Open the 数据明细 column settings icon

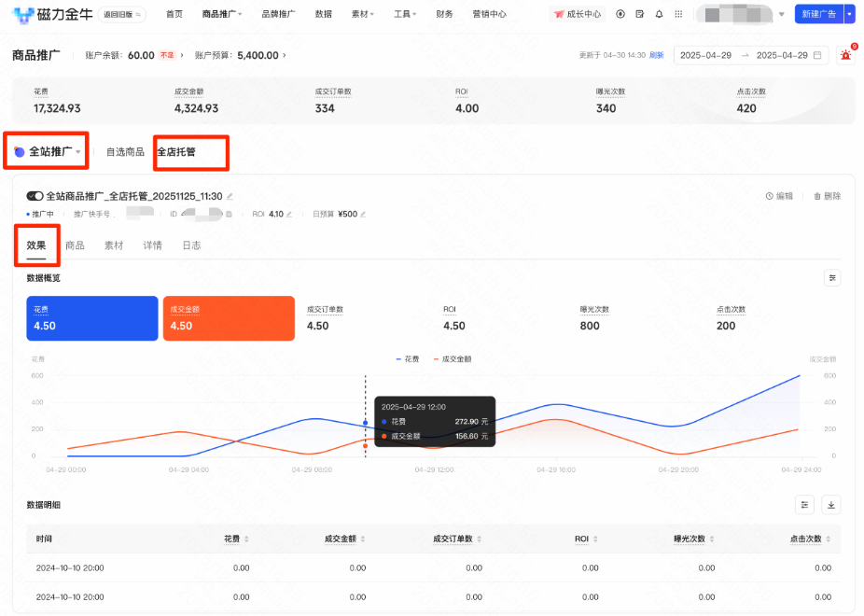pos(804,505)
